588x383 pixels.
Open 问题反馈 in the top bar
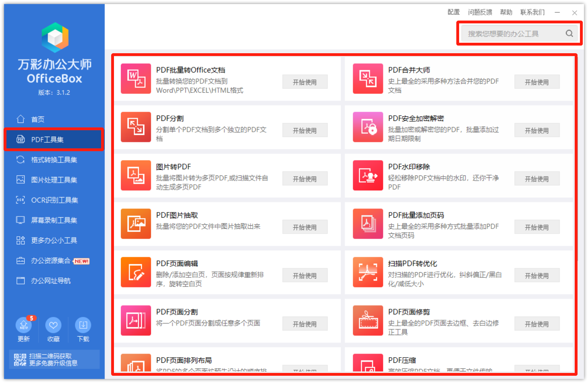480,12
